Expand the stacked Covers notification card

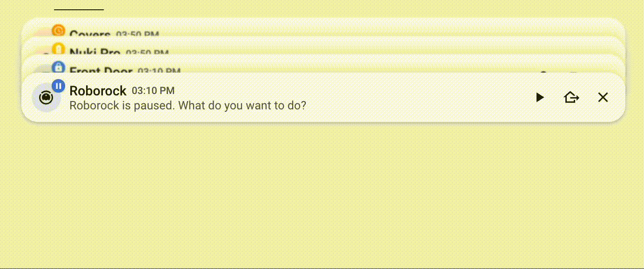[x=323, y=27]
